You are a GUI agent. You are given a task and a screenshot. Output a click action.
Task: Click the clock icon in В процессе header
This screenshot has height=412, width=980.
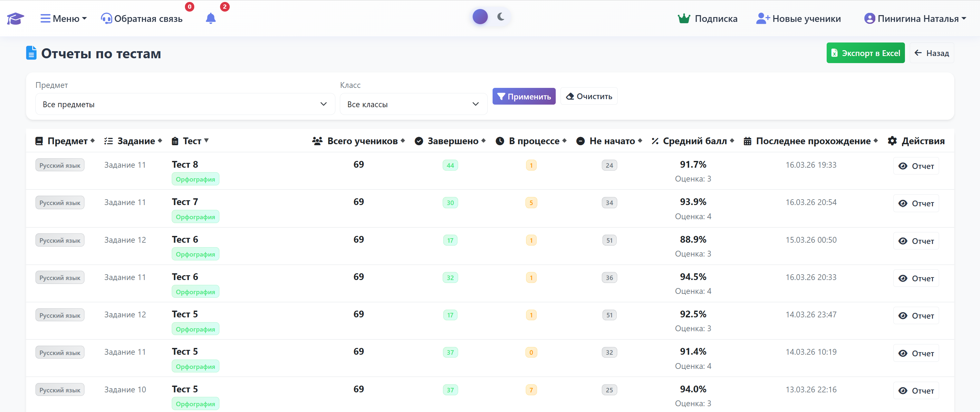coord(500,141)
